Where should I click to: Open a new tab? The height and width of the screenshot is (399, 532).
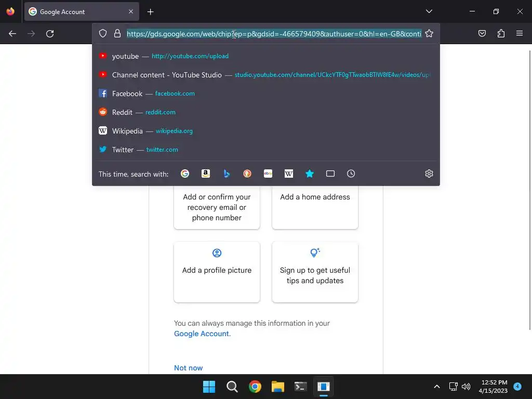pyautogui.click(x=150, y=12)
